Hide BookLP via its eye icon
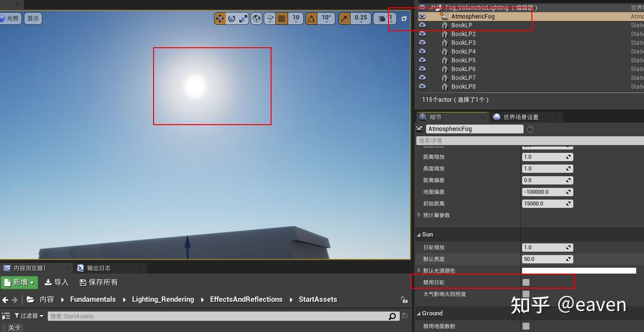Viewport: 644px width, 332px height. (422, 25)
